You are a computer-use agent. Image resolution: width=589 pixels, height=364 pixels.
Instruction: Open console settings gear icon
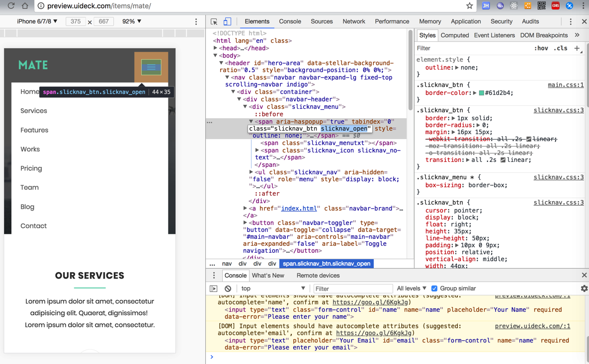pos(584,289)
